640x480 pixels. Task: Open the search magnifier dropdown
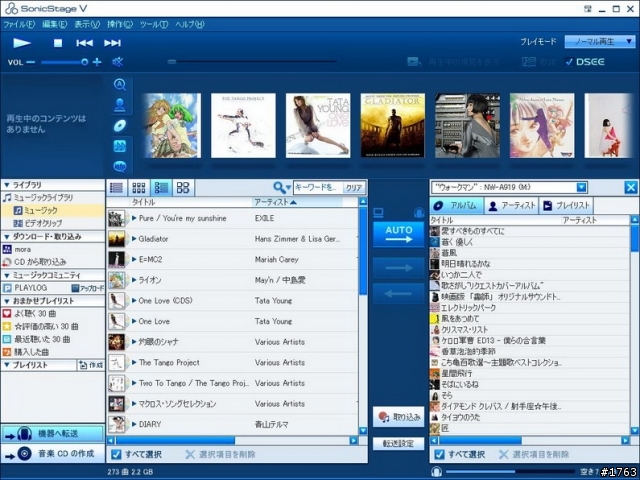(x=282, y=188)
